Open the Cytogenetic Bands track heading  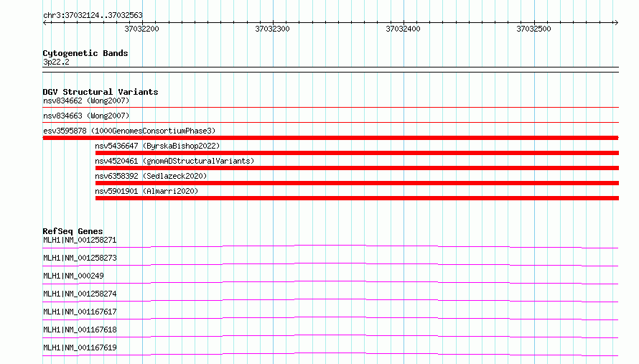tap(85, 53)
